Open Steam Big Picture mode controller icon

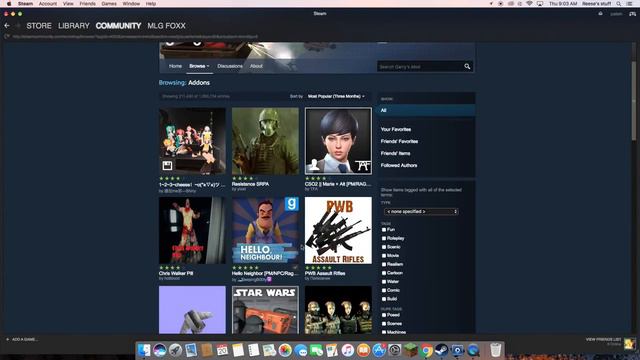click(632, 14)
